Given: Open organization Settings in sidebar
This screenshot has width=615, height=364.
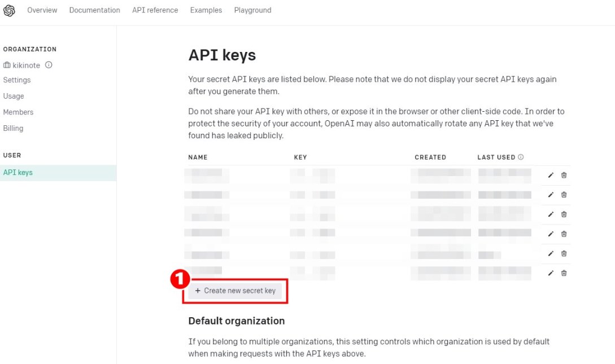Looking at the screenshot, I should [x=17, y=80].
